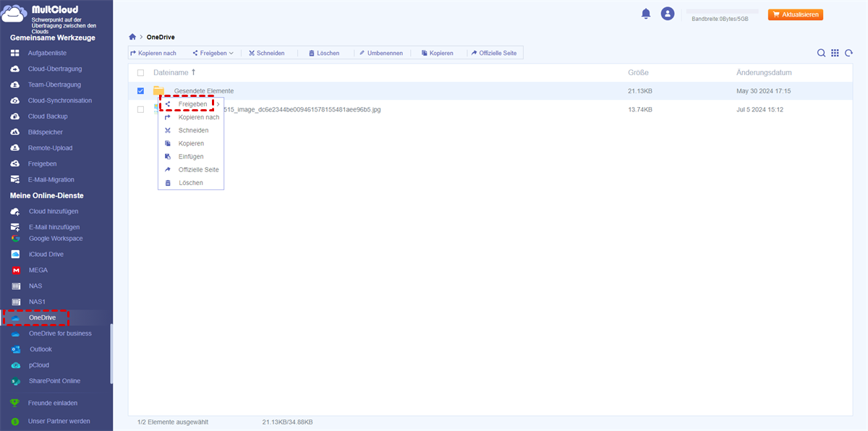Open Freigeben toolbar dropdown
868x431 pixels.
pos(213,53)
